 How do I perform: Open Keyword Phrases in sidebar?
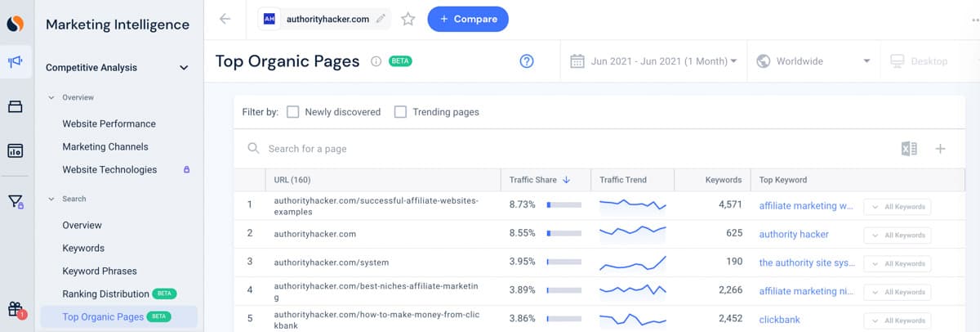[100, 271]
